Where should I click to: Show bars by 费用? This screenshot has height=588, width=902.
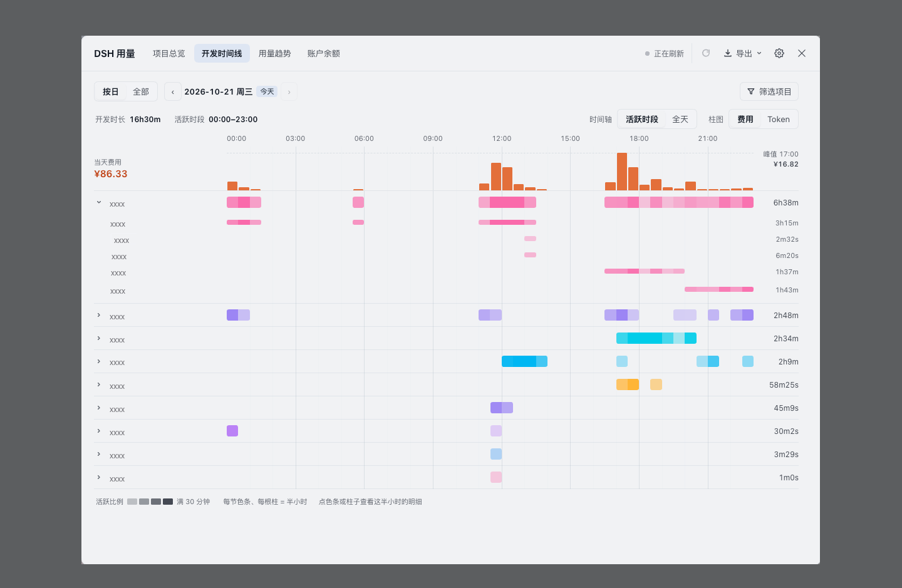tap(745, 119)
